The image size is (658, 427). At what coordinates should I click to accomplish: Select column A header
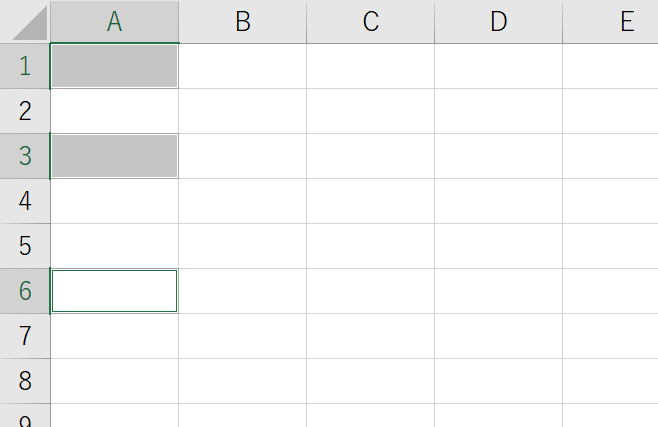pos(115,21)
